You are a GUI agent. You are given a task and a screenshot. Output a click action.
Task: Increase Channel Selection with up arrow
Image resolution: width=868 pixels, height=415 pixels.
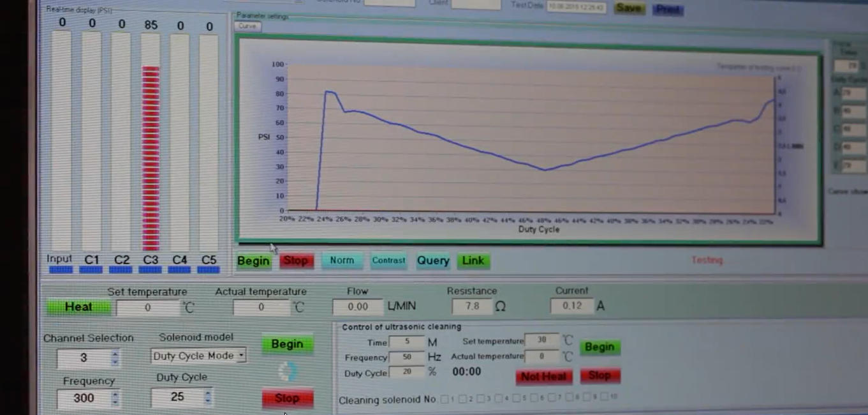click(115, 354)
